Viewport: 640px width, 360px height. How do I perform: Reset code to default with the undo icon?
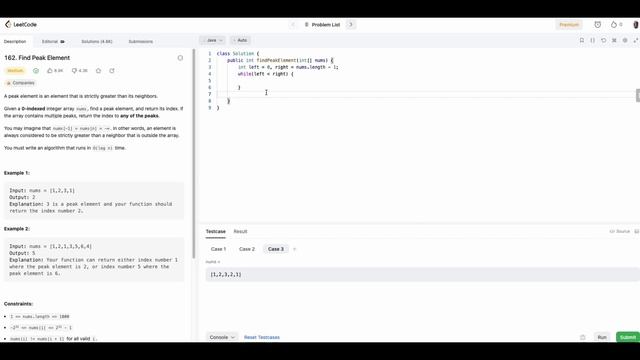(604, 40)
